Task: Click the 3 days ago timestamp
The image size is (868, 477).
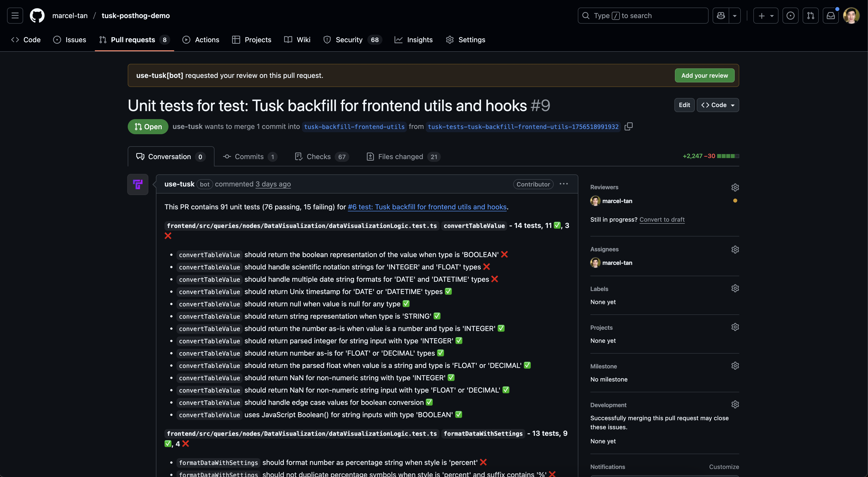Action: [x=273, y=184]
